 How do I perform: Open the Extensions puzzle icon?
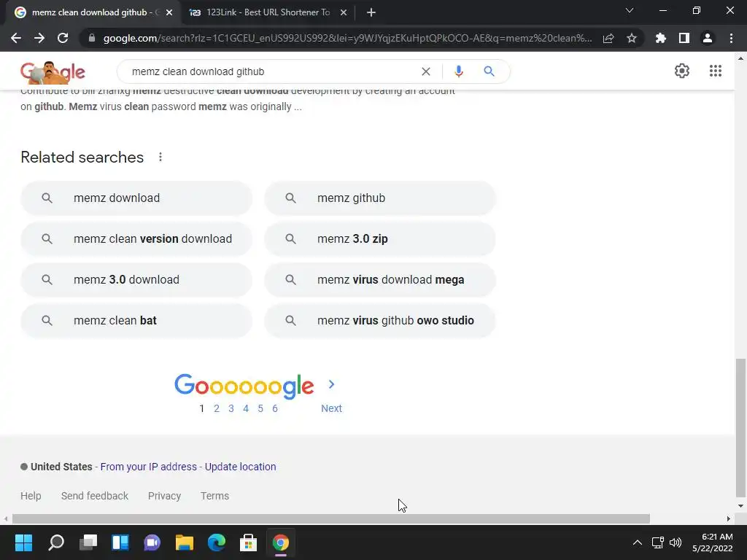coord(661,38)
